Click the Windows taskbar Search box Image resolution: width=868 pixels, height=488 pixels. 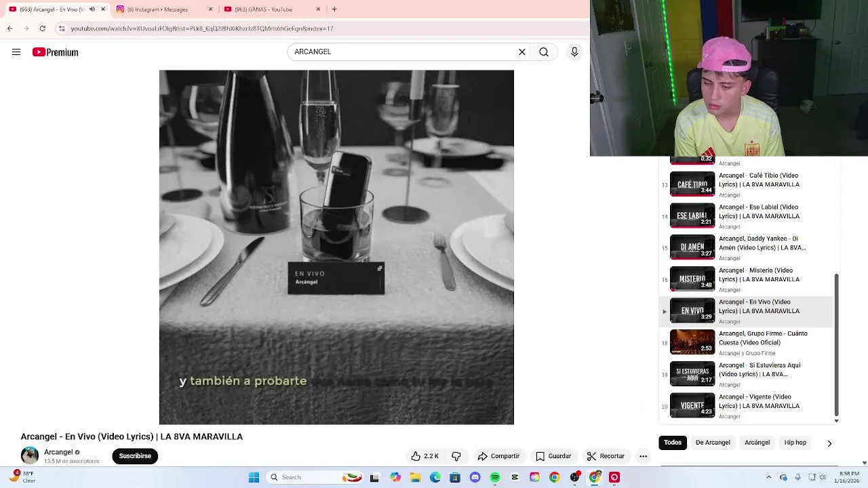314,478
